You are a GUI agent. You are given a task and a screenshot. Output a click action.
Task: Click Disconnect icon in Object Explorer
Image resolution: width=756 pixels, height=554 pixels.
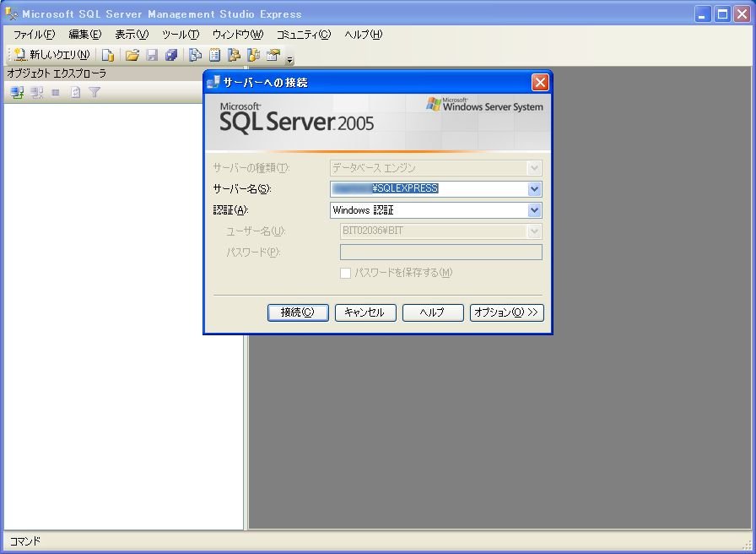[x=36, y=92]
